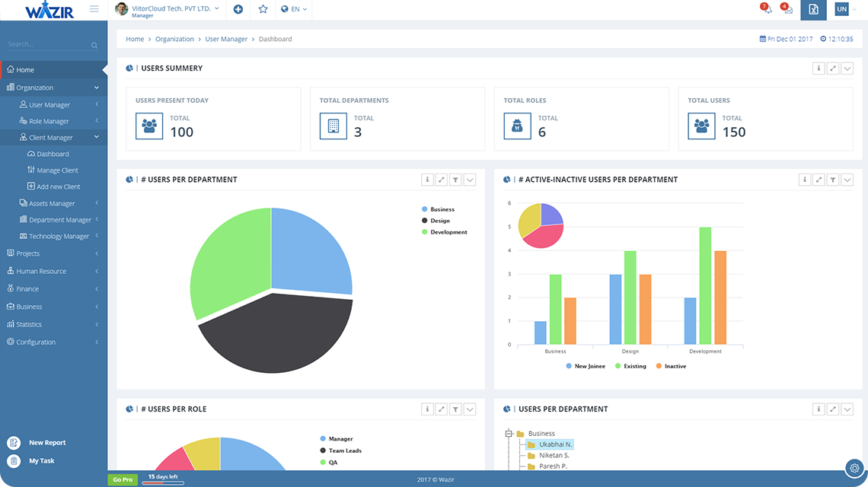This screenshot has height=487, width=868.
Task: Collapse the Business tree node
Action: pyautogui.click(x=509, y=434)
